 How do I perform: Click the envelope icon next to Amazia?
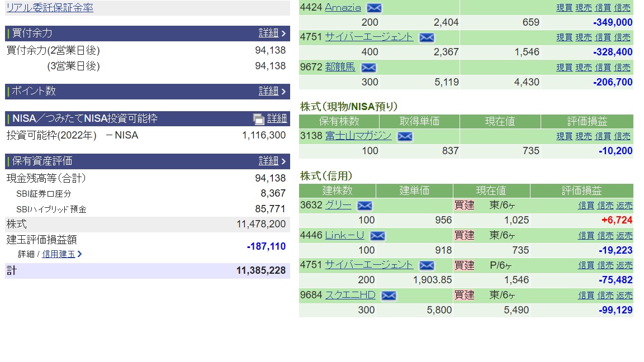tap(374, 8)
